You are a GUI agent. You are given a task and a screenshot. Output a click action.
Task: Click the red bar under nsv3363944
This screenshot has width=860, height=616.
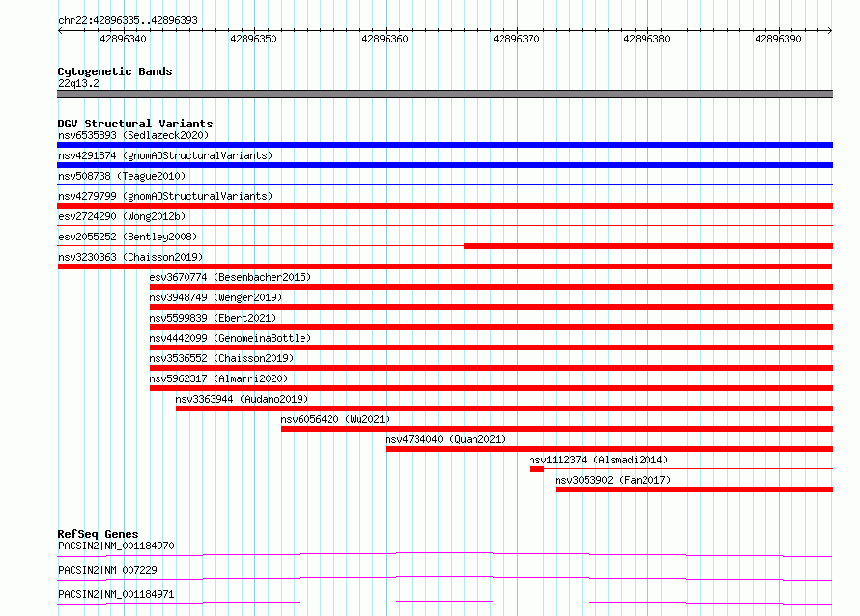pos(504,408)
